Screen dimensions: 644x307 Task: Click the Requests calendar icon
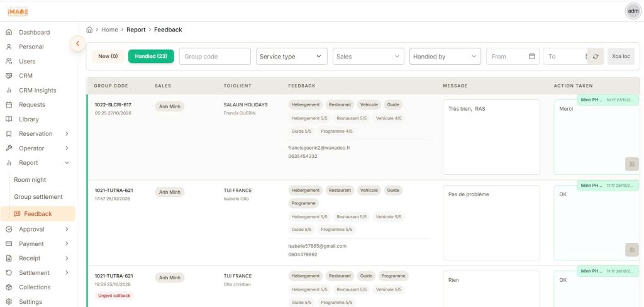point(9,105)
